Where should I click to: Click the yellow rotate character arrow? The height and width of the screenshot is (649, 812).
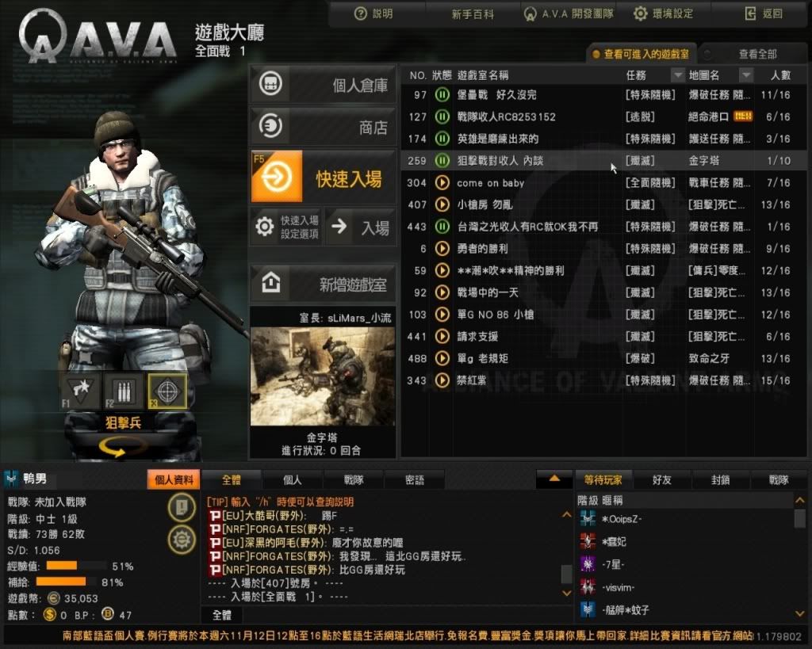[119, 447]
